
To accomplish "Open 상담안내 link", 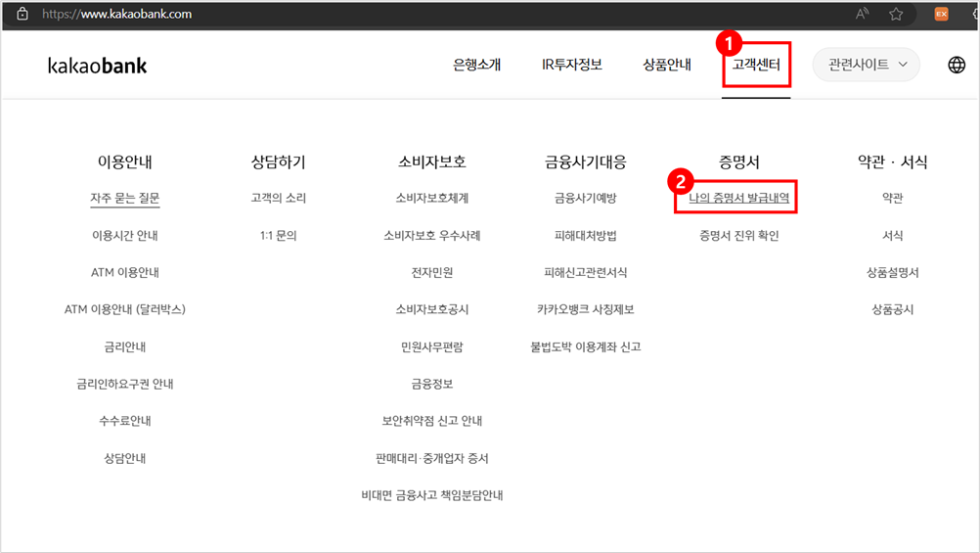I will click(x=125, y=458).
